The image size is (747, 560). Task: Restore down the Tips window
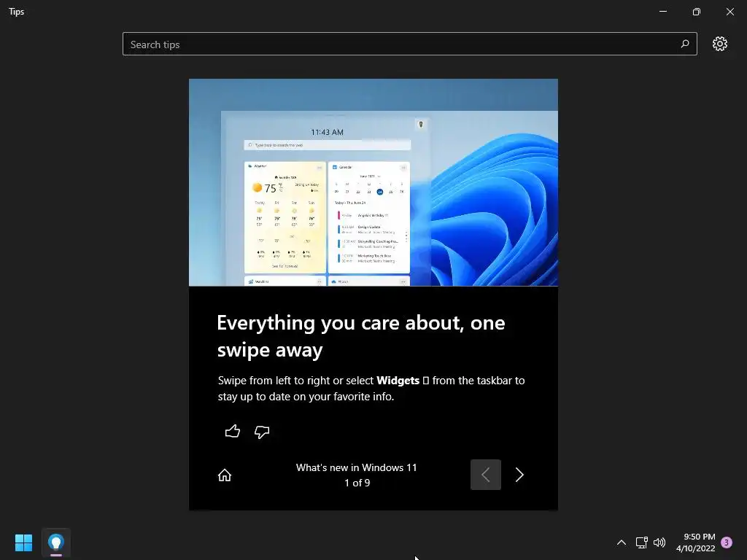click(x=697, y=12)
